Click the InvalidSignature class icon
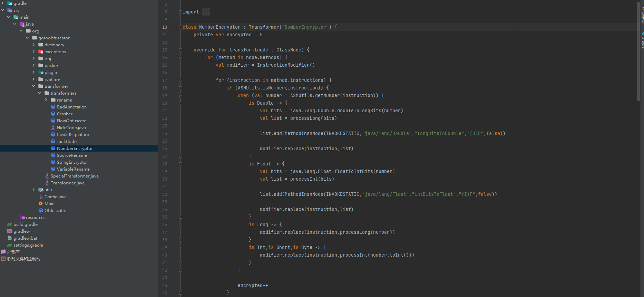Screen dimensions: 644x297 click(x=53, y=134)
